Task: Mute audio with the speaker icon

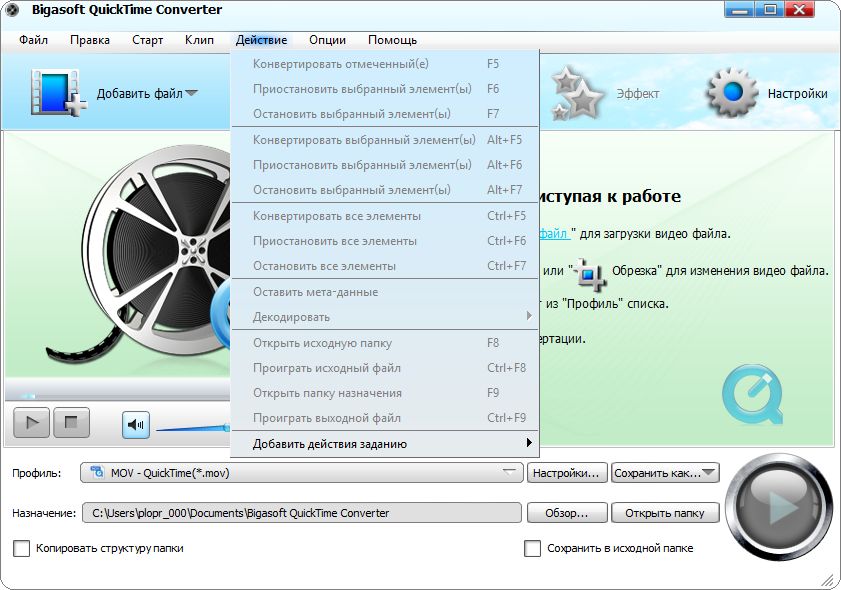Action: click(x=136, y=425)
